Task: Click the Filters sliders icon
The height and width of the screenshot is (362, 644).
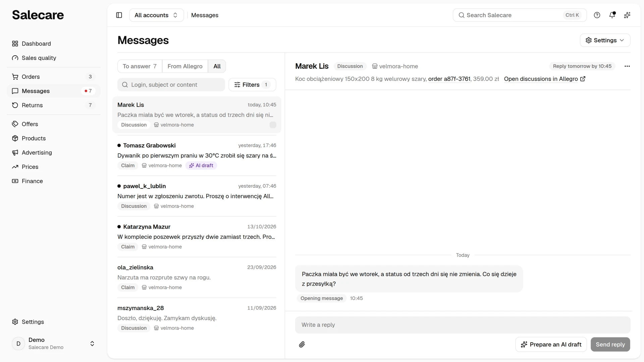Action: pyautogui.click(x=237, y=85)
